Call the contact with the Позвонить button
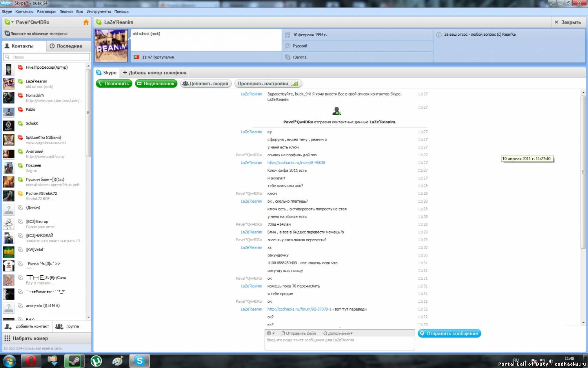Viewport: 588px width, 368px height. coord(114,84)
